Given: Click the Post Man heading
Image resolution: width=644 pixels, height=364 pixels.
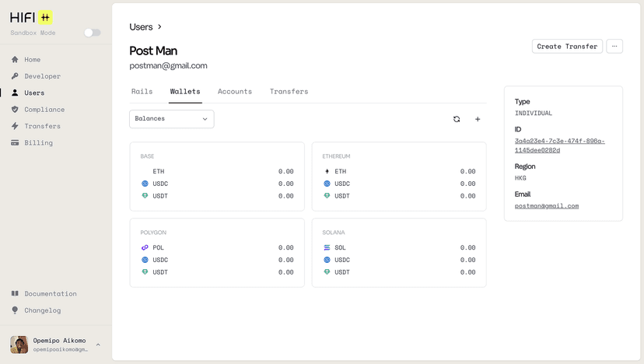Looking at the screenshot, I should [x=153, y=51].
